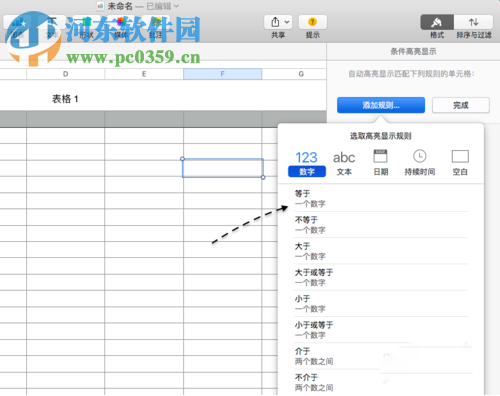Click the Done (完成) button
The width and height of the screenshot is (500, 396).
(x=461, y=105)
